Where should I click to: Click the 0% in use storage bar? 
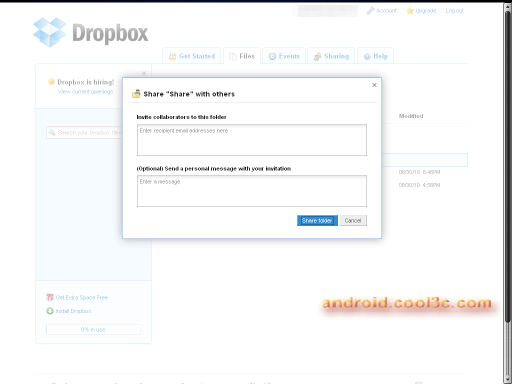pos(93,329)
